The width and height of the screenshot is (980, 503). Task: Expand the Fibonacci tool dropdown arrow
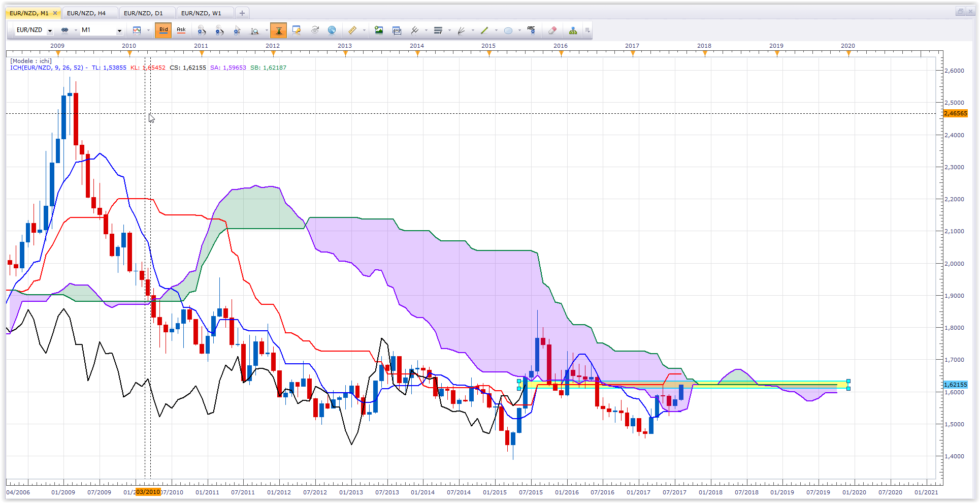click(x=449, y=30)
